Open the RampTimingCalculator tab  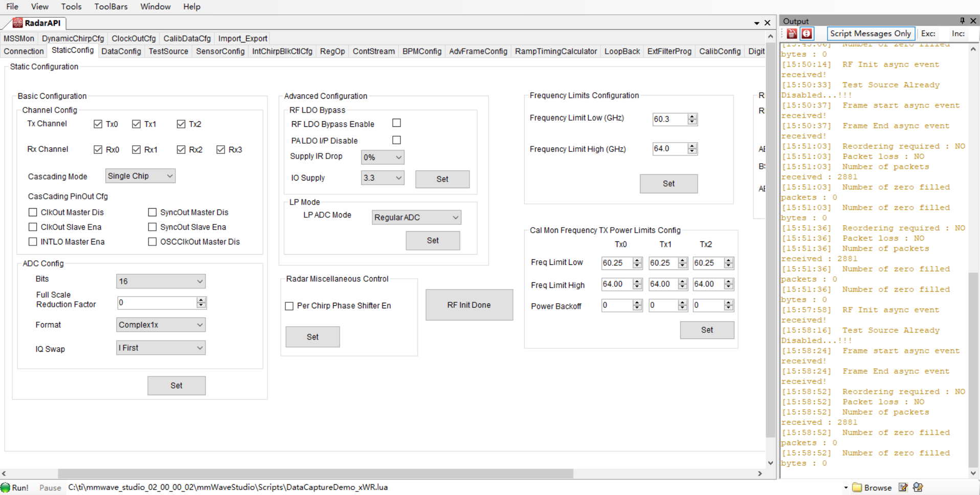coord(556,51)
